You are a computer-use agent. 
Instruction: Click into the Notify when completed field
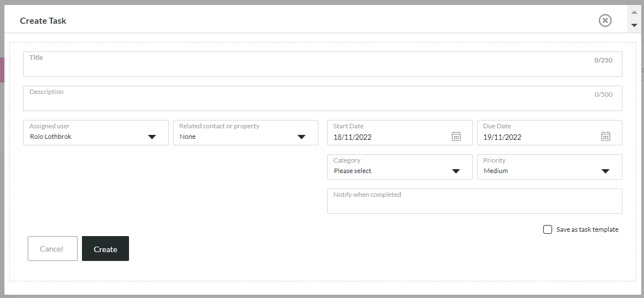[475, 201]
